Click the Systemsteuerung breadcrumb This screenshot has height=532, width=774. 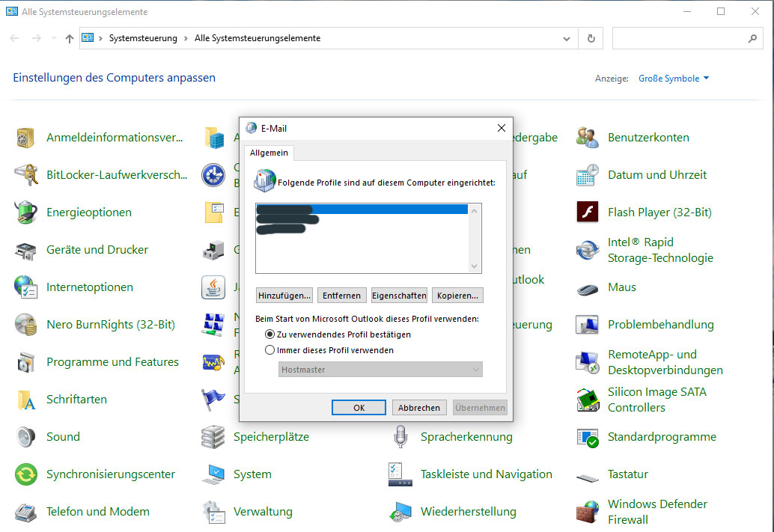143,38
